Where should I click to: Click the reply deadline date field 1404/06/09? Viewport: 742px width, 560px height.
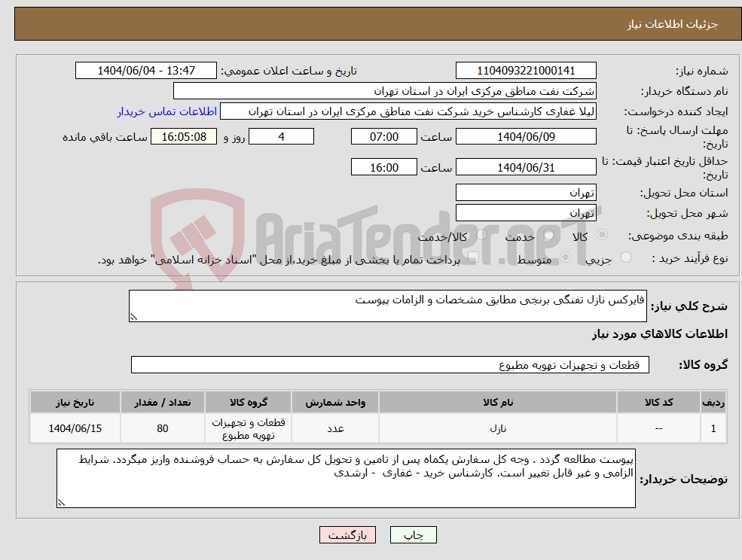click(x=525, y=136)
